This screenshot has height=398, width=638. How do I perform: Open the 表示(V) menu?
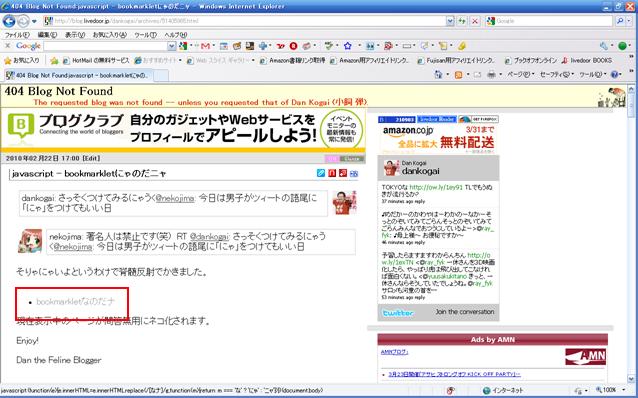(75, 35)
